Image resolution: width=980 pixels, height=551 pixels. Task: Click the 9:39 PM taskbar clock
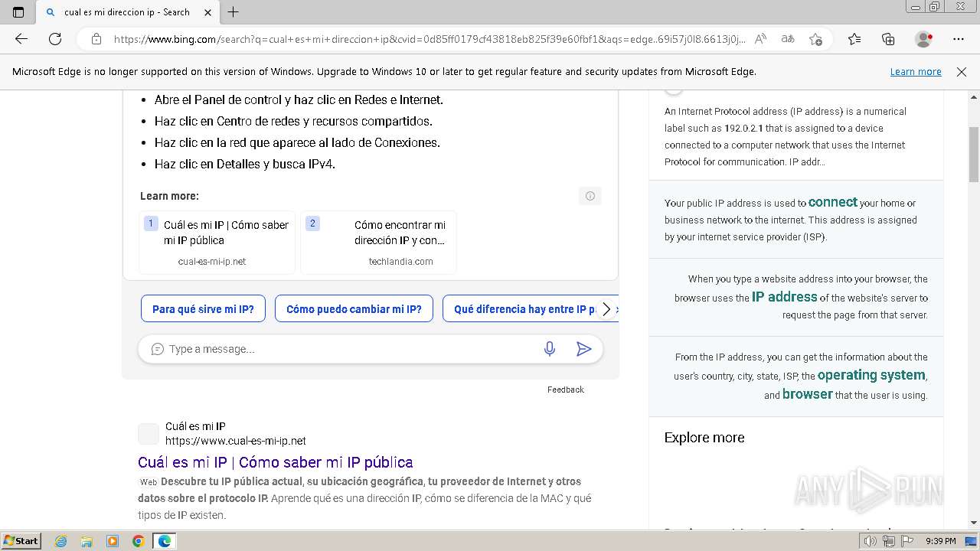point(941,541)
